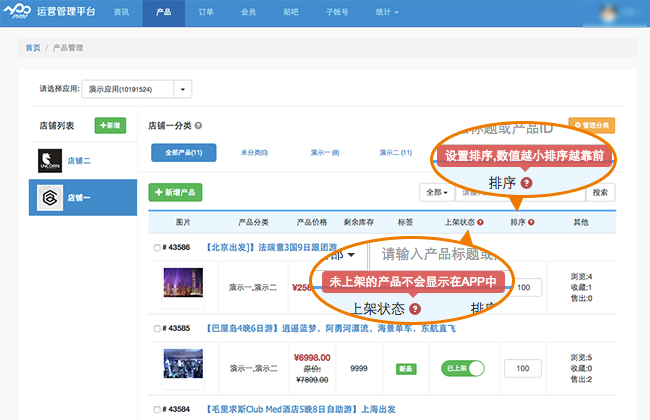This screenshot has height=420, width=650.
Task: Toggle the 已上架 switch for product 43585
Action: 462,369
